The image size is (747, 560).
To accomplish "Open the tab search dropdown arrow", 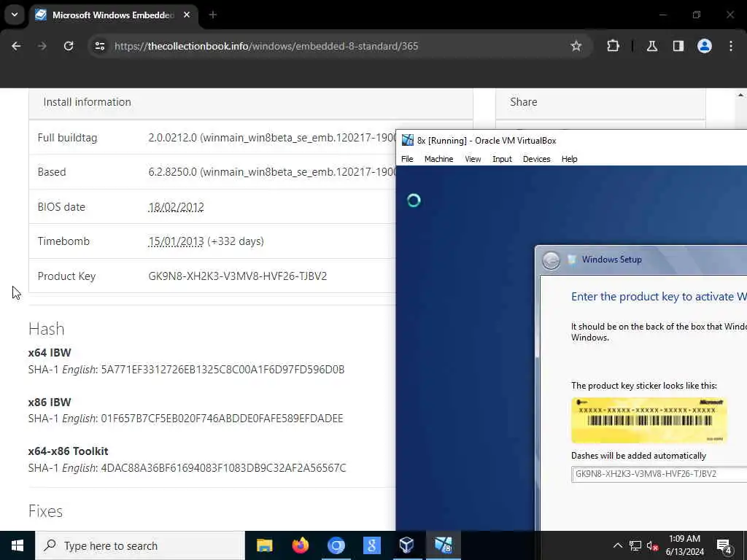I will click(x=15, y=15).
